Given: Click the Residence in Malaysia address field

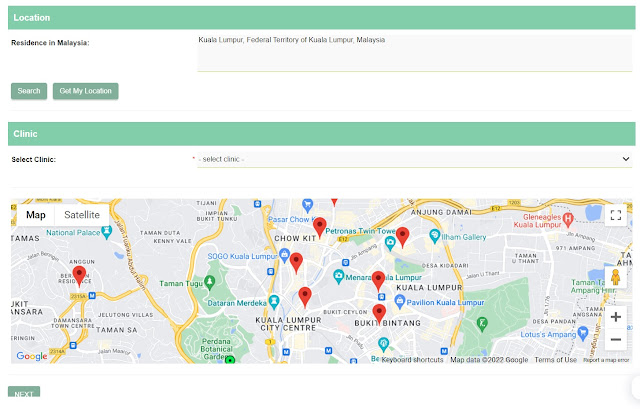Looking at the screenshot, I should point(414,53).
